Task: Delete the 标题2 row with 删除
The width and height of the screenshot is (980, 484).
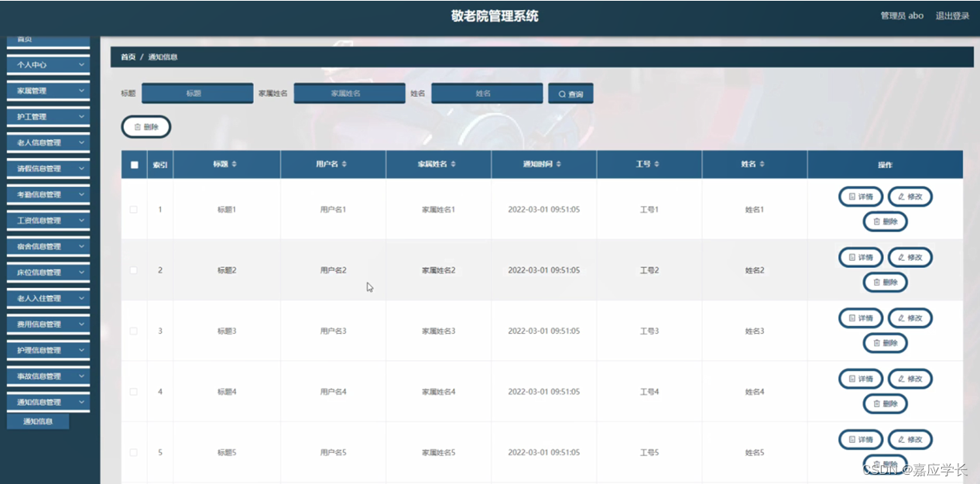Action: click(x=885, y=283)
